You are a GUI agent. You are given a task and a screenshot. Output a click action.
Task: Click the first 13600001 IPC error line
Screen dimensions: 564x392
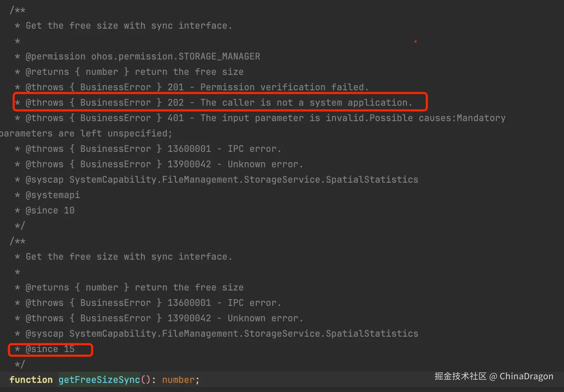153,149
